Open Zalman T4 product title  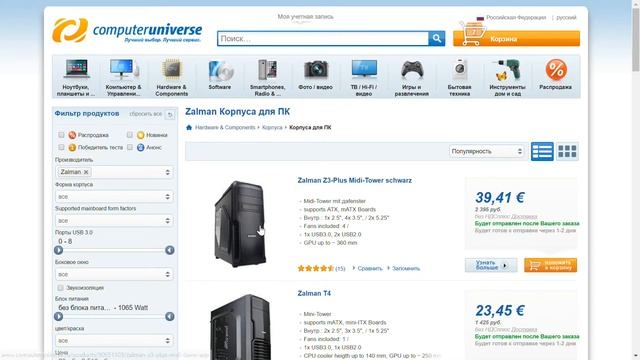click(314, 293)
